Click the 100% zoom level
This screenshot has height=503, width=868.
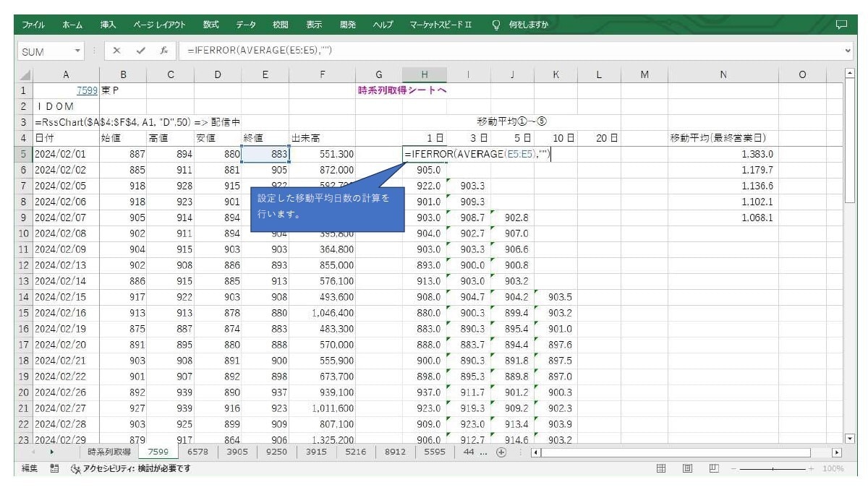tap(833, 468)
